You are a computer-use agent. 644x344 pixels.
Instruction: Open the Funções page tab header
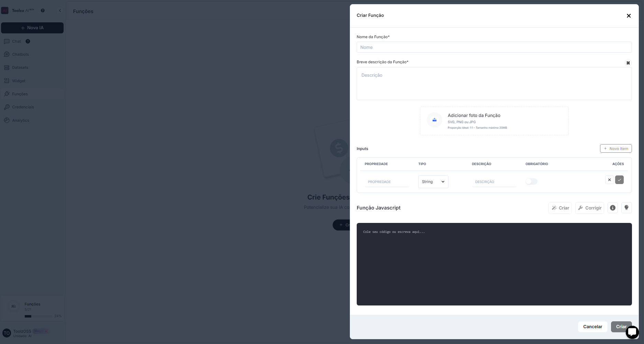[83, 11]
